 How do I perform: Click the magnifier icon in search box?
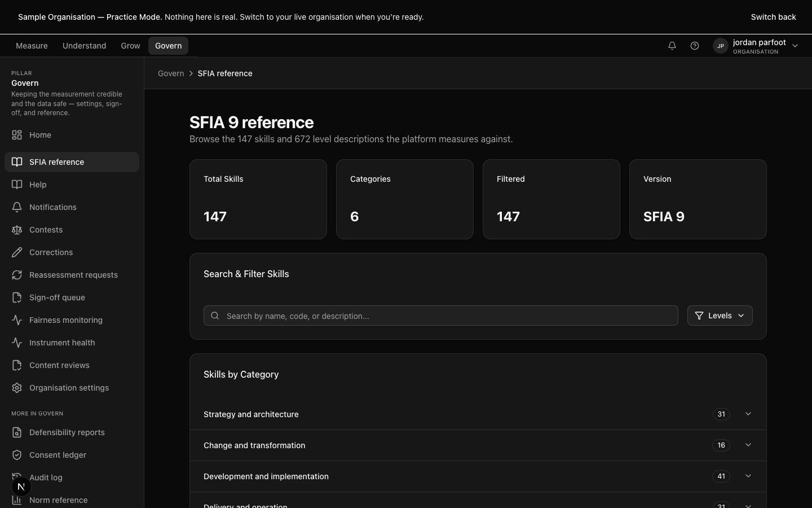click(x=215, y=316)
